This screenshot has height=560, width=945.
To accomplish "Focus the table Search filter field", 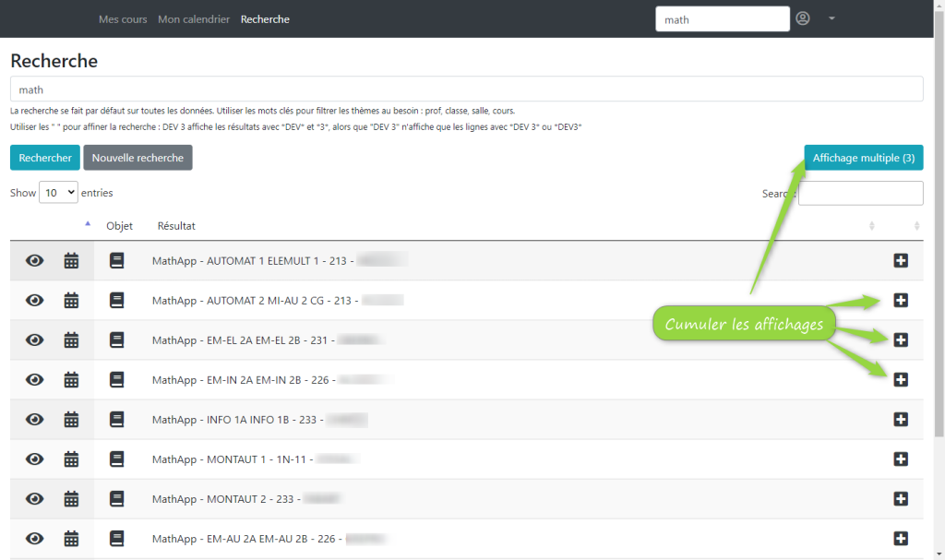I will (x=860, y=194).
